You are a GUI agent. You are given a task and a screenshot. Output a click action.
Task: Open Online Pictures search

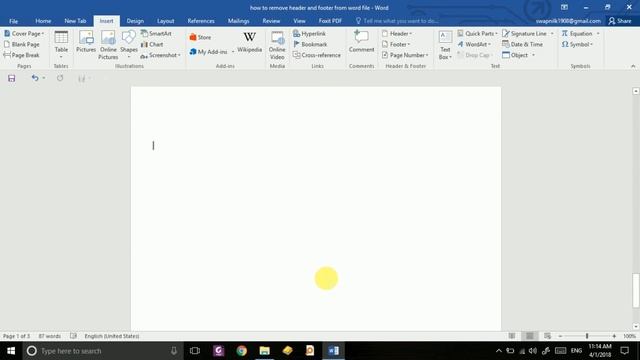[x=108, y=45]
